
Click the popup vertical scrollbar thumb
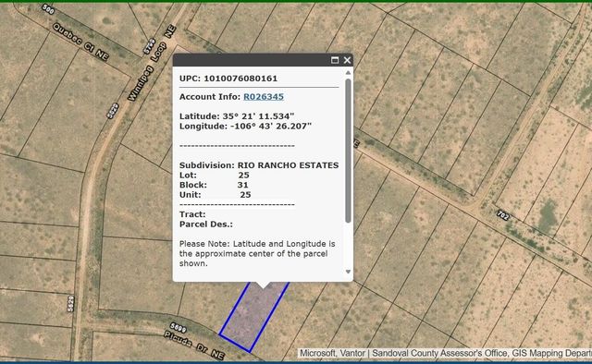coord(348,151)
